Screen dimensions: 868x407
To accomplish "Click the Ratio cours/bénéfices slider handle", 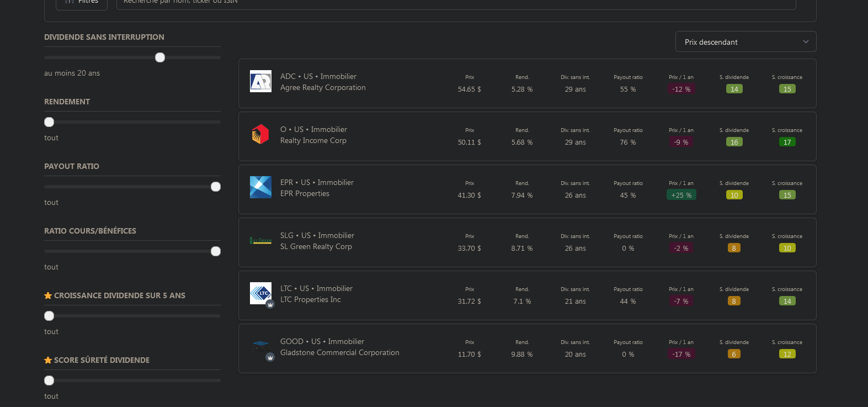I will coord(216,251).
